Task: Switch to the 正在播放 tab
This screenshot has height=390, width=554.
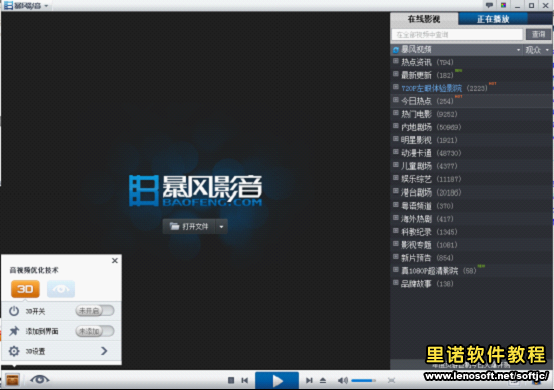Action: (493, 19)
